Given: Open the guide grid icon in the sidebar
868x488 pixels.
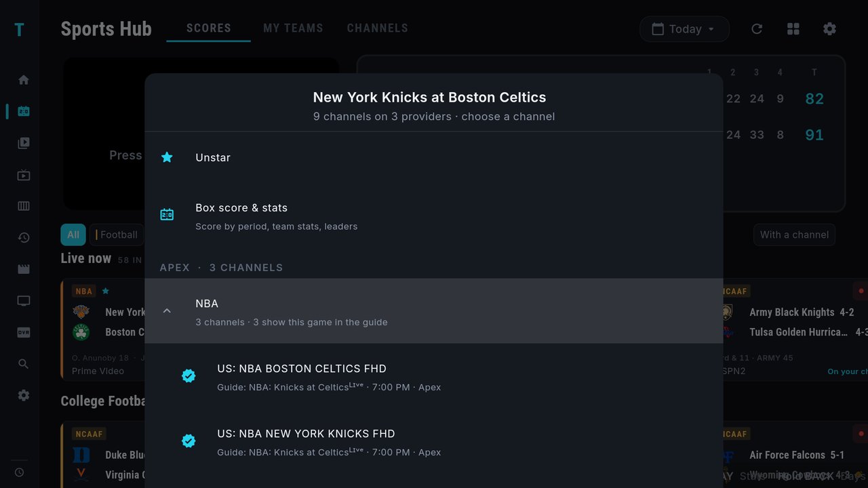Looking at the screenshot, I should (24, 206).
